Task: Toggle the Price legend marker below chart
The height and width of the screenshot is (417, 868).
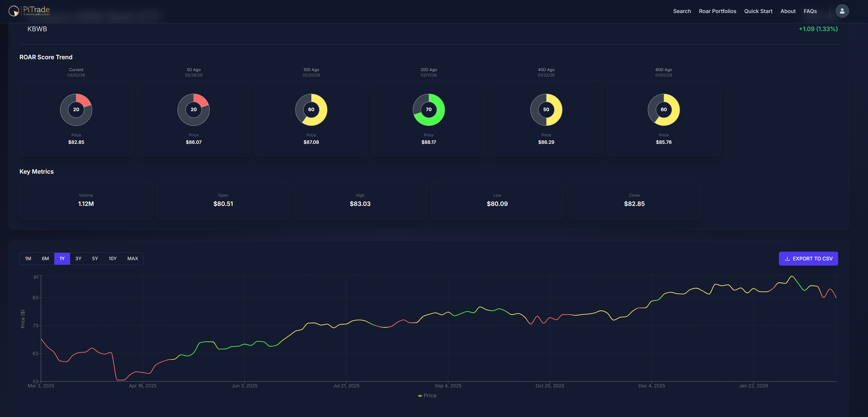Action: [x=420, y=396]
